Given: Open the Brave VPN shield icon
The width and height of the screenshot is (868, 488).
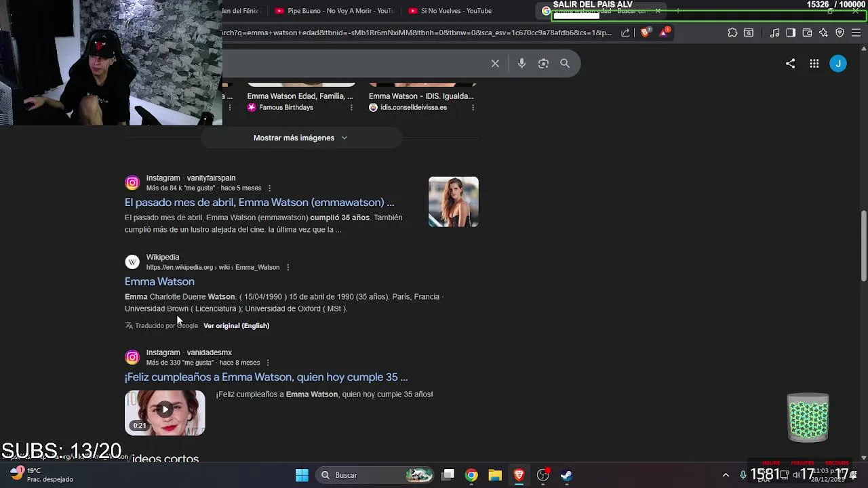Looking at the screenshot, I should [x=840, y=33].
